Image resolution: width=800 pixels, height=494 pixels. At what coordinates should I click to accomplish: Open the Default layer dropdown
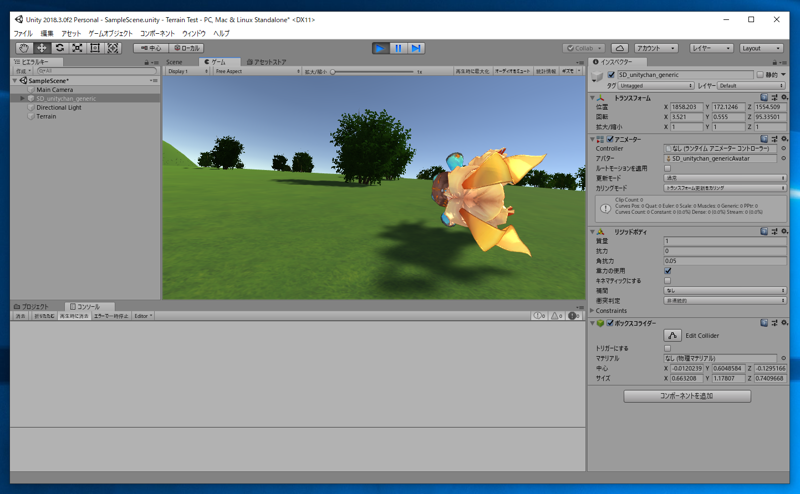coord(752,86)
